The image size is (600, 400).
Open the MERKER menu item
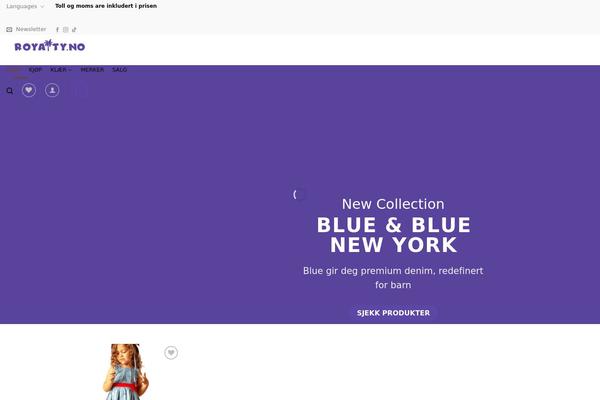pyautogui.click(x=92, y=70)
